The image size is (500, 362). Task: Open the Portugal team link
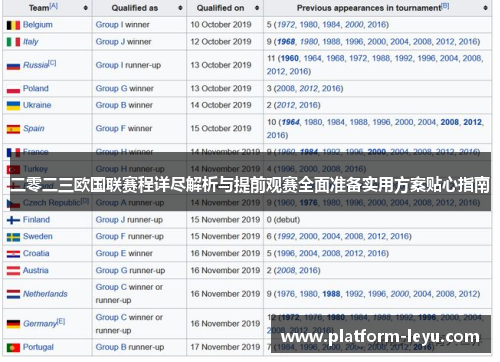tap(38, 347)
